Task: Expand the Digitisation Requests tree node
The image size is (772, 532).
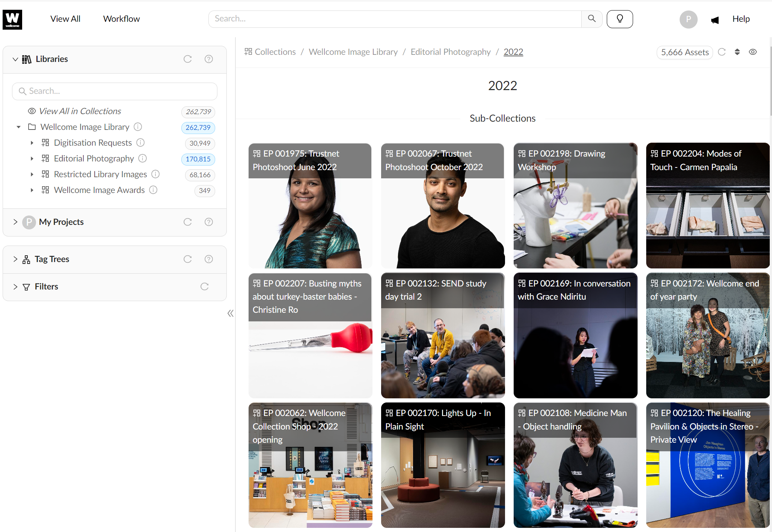Action: [32, 143]
